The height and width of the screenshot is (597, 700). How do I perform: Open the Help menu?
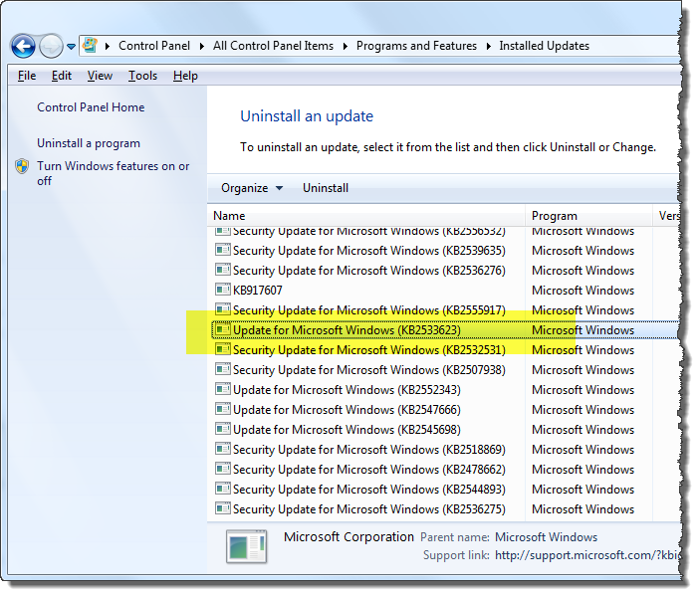pyautogui.click(x=185, y=76)
